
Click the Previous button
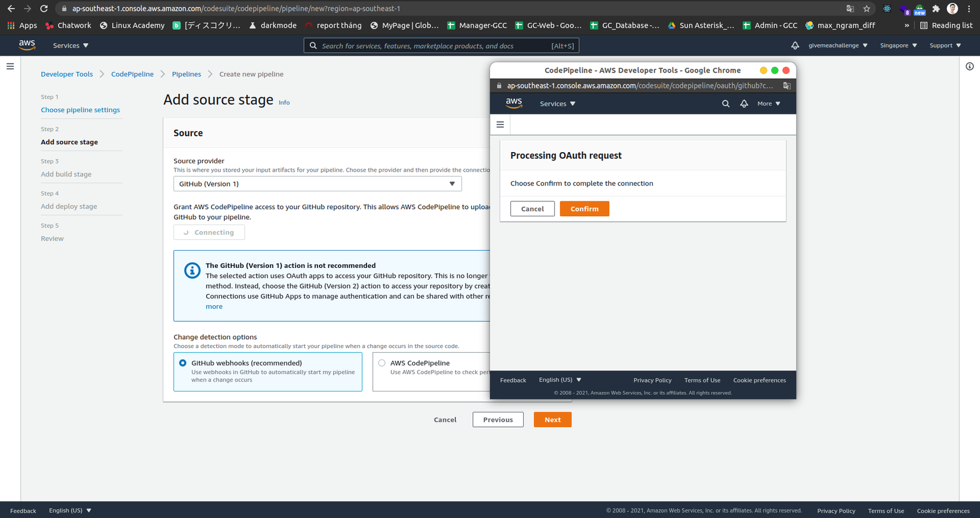[498, 419]
